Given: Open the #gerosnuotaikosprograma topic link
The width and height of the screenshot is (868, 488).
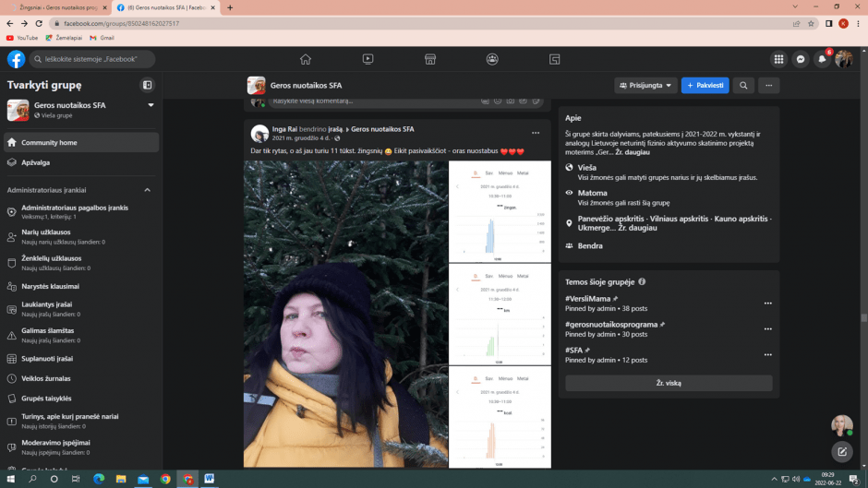Looking at the screenshot, I should pos(611,324).
